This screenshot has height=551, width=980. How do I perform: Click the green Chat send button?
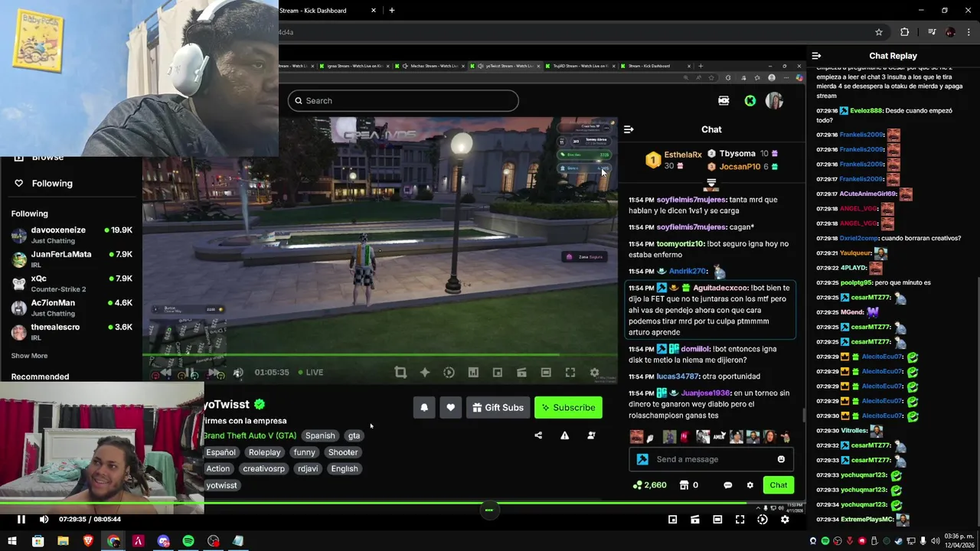778,485
